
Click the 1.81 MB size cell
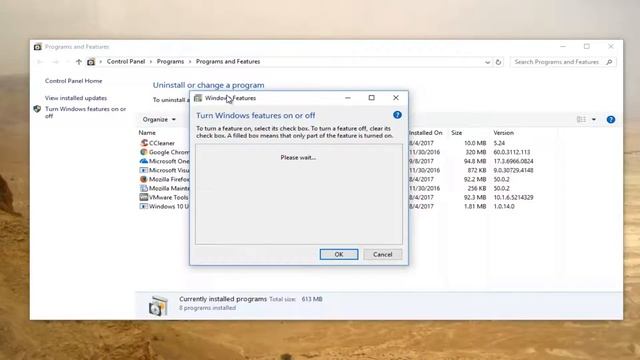[476, 206]
